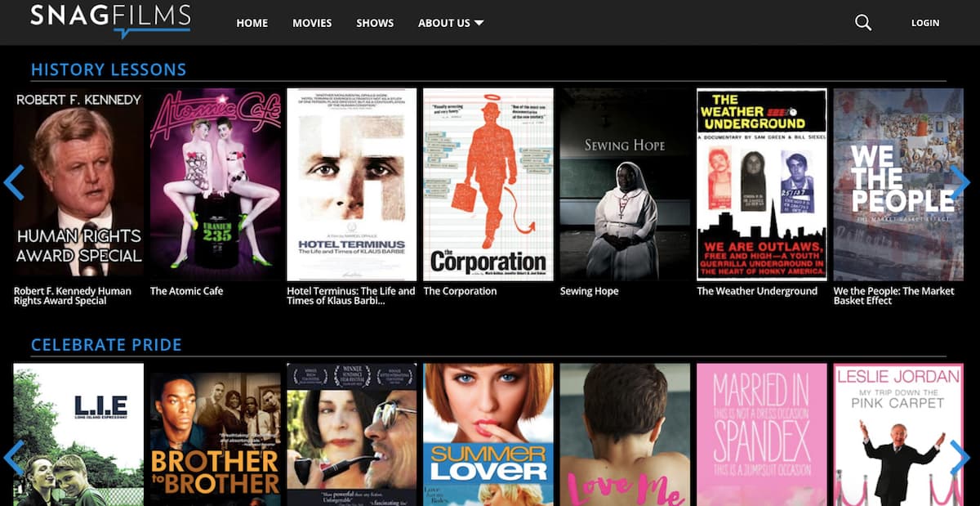Select the Sewing Hope poster
This screenshot has width=980, height=506.
point(625,184)
